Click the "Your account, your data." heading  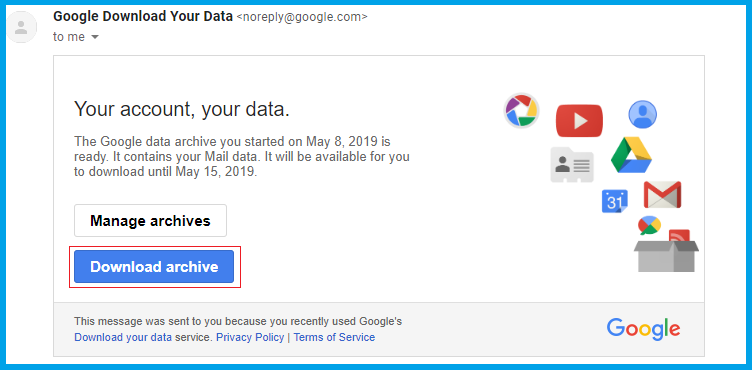(x=182, y=109)
